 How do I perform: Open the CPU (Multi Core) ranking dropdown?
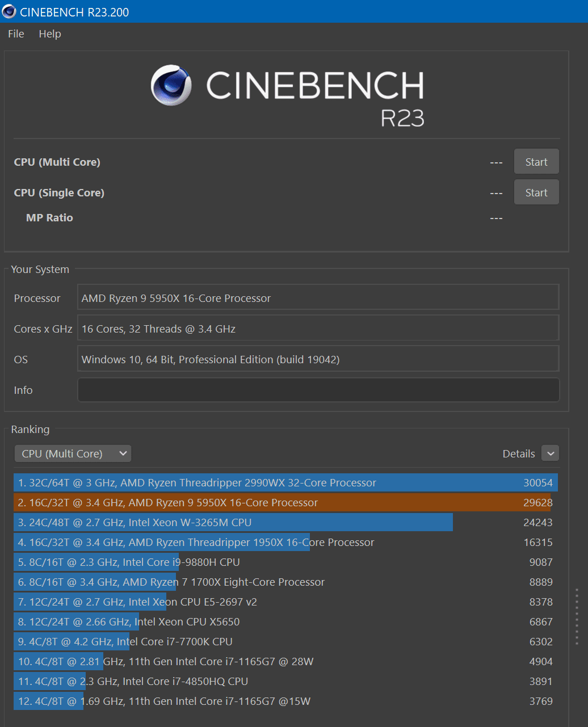[73, 453]
